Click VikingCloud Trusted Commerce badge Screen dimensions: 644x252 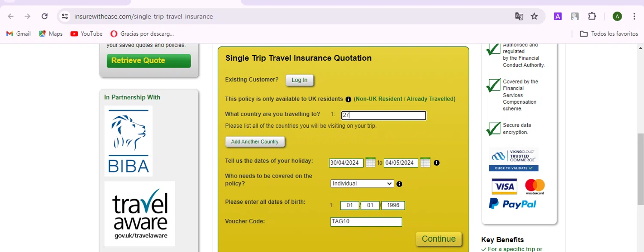tap(513, 160)
